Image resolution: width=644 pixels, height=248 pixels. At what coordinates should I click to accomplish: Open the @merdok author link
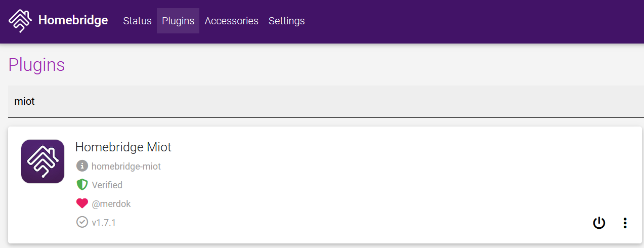pos(111,204)
